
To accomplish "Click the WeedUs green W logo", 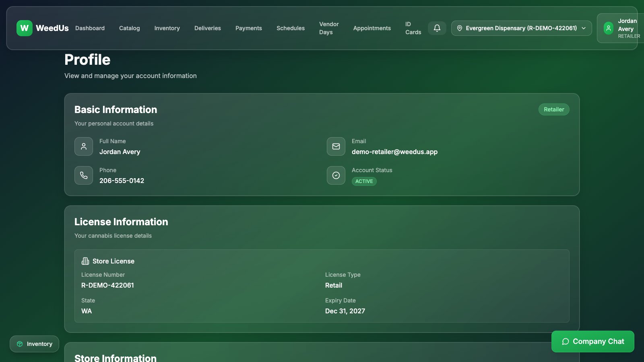I will (25, 28).
